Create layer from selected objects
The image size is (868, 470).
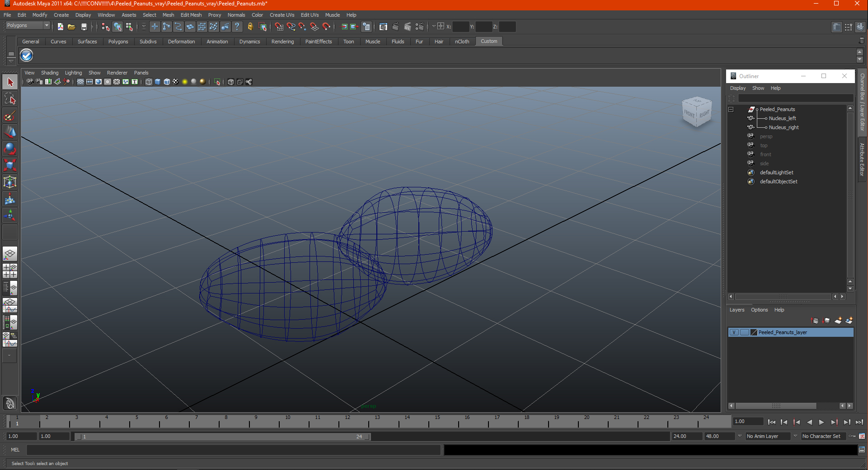click(849, 321)
